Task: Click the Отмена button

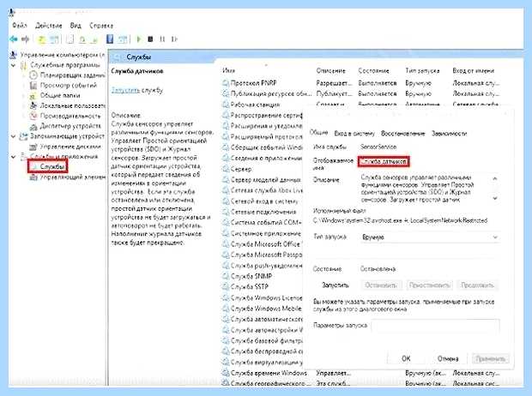Action: click(448, 358)
